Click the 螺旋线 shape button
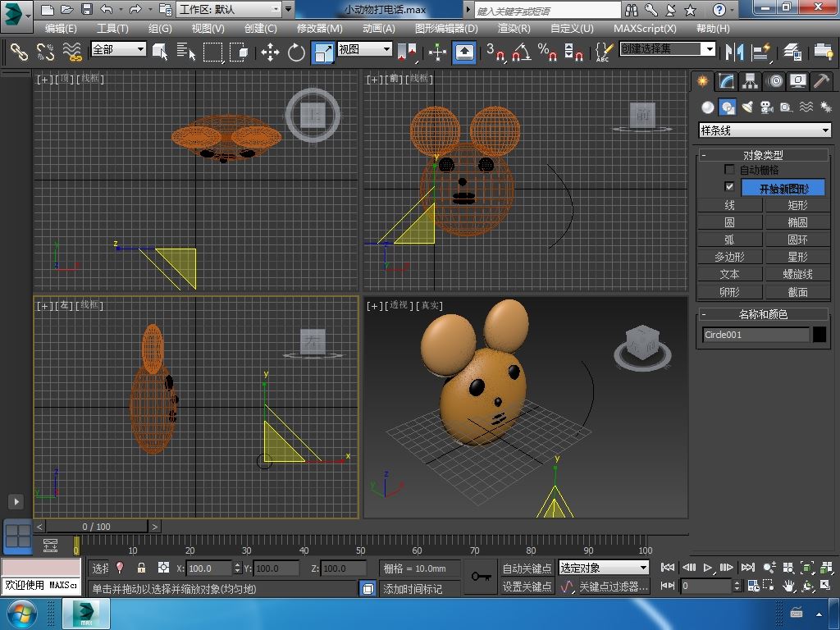Viewport: 840px width, 630px height. click(797, 274)
